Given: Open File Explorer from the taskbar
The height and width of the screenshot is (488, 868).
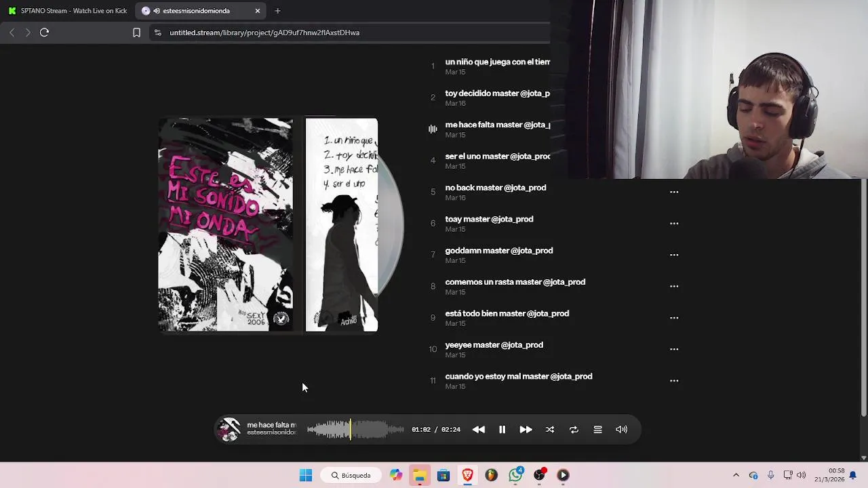Looking at the screenshot, I should click(x=420, y=475).
